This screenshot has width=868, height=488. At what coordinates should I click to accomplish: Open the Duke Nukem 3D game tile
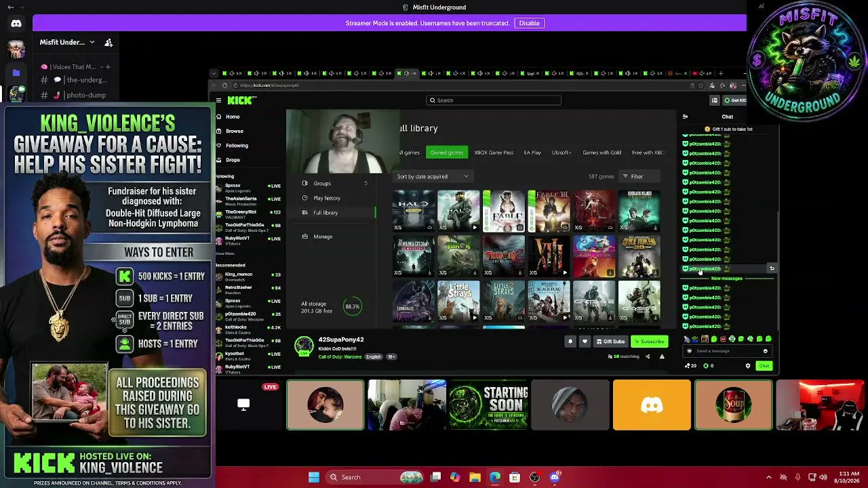(639, 256)
